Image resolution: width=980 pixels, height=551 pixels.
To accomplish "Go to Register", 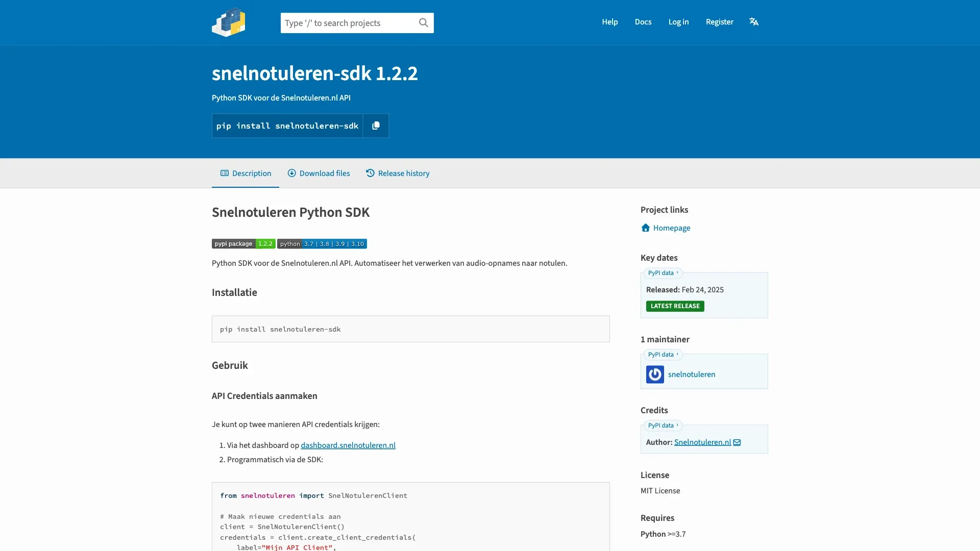I will [720, 22].
